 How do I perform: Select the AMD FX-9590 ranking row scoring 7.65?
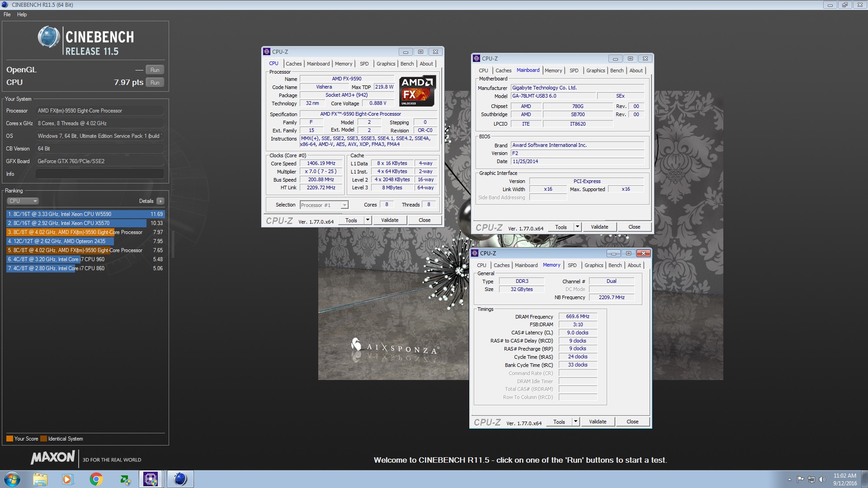[85, 250]
